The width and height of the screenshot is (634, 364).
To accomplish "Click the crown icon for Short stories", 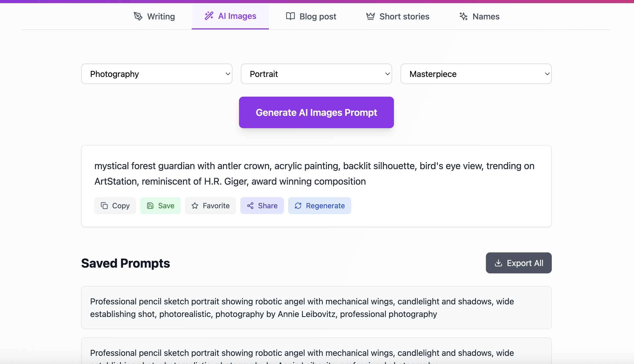I will tap(371, 16).
